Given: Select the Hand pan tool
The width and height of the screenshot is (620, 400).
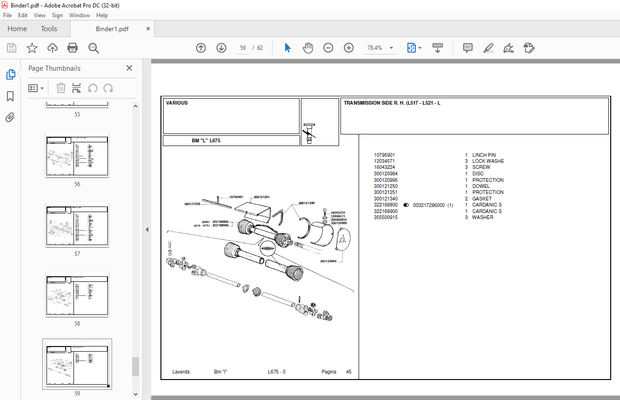Looking at the screenshot, I should pyautogui.click(x=308, y=48).
